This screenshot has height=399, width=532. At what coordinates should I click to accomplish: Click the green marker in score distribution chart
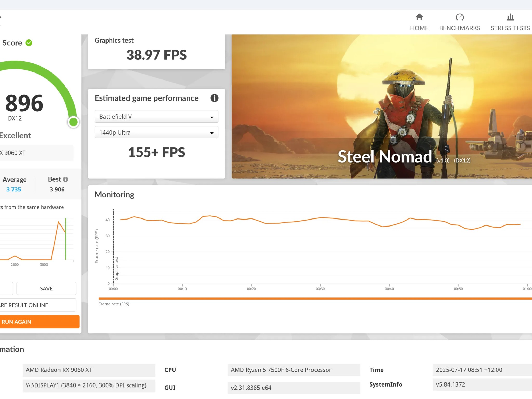[66, 238]
